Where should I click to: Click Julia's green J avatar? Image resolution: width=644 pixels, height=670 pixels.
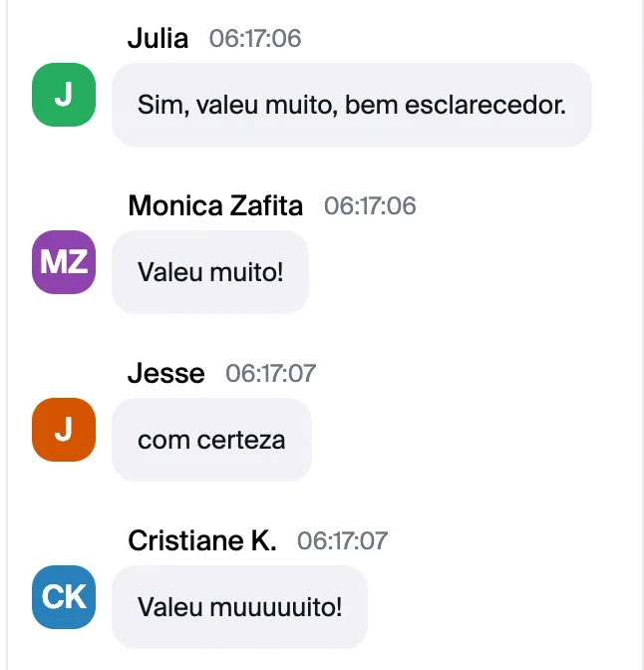coord(64,95)
